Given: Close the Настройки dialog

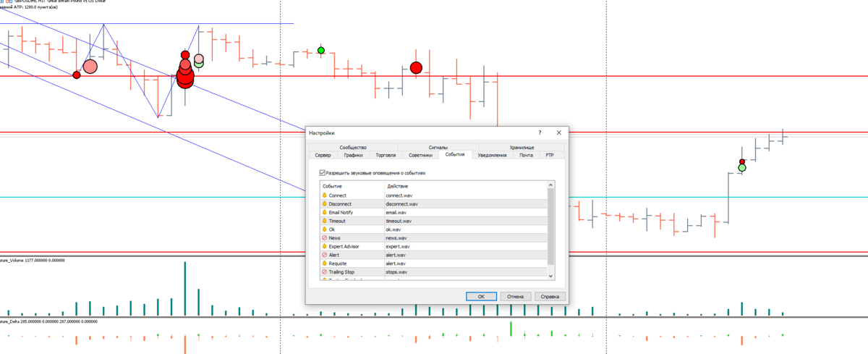Looking at the screenshot, I should click(558, 133).
